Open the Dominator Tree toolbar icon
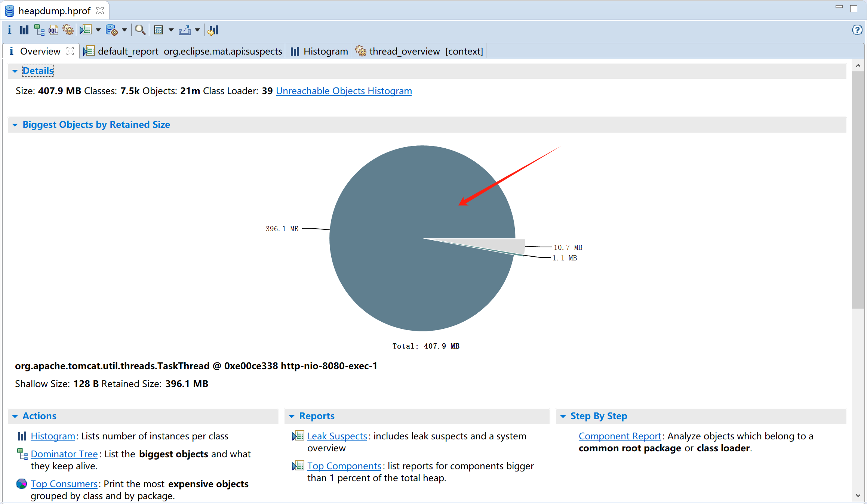867x504 pixels. click(39, 30)
